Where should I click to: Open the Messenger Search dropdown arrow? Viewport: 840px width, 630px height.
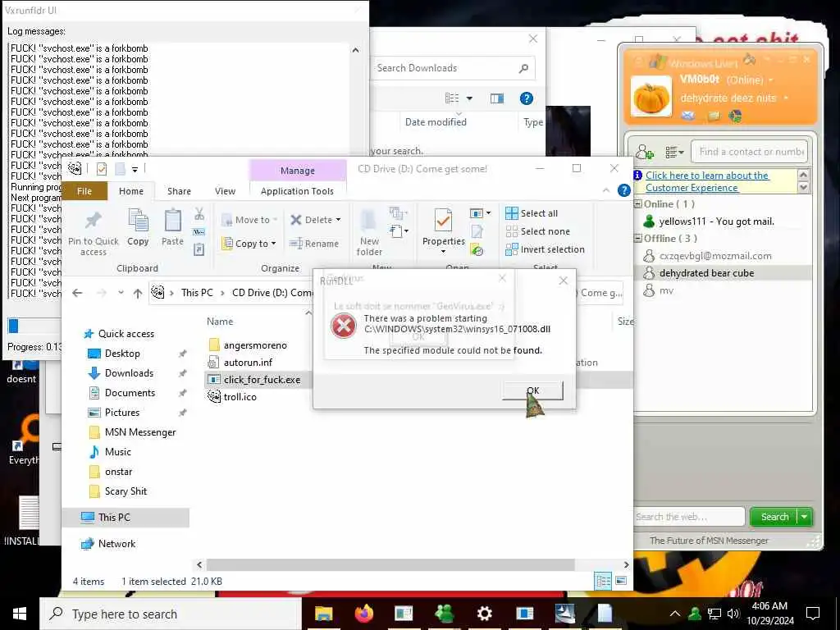[x=805, y=517]
